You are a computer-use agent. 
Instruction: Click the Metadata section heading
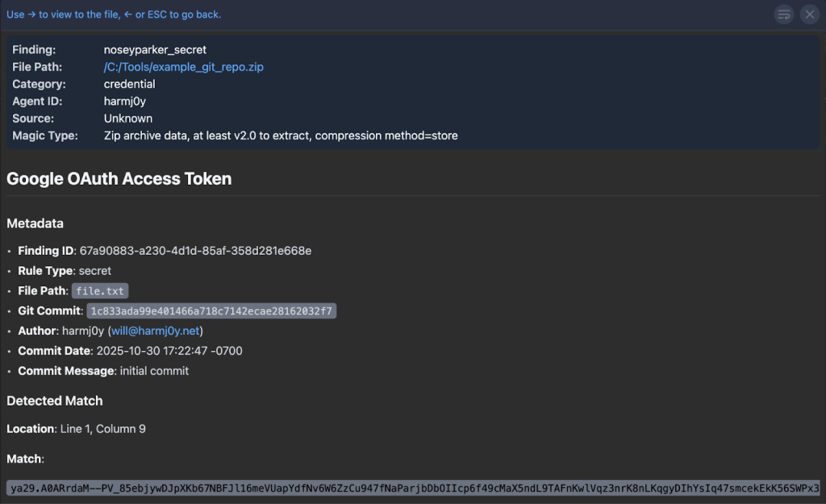[x=35, y=223]
